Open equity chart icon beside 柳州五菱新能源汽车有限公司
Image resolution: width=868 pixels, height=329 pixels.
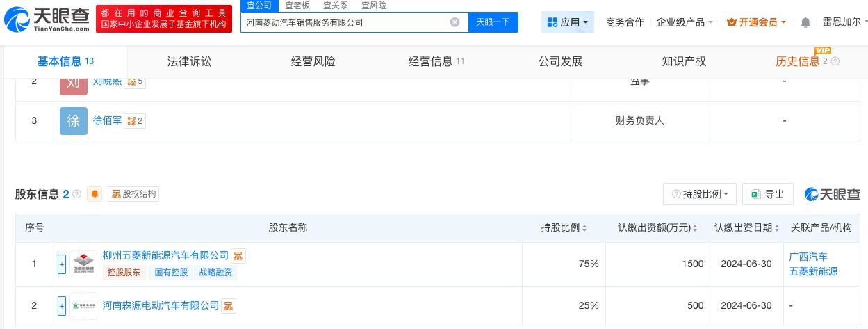coord(238,256)
